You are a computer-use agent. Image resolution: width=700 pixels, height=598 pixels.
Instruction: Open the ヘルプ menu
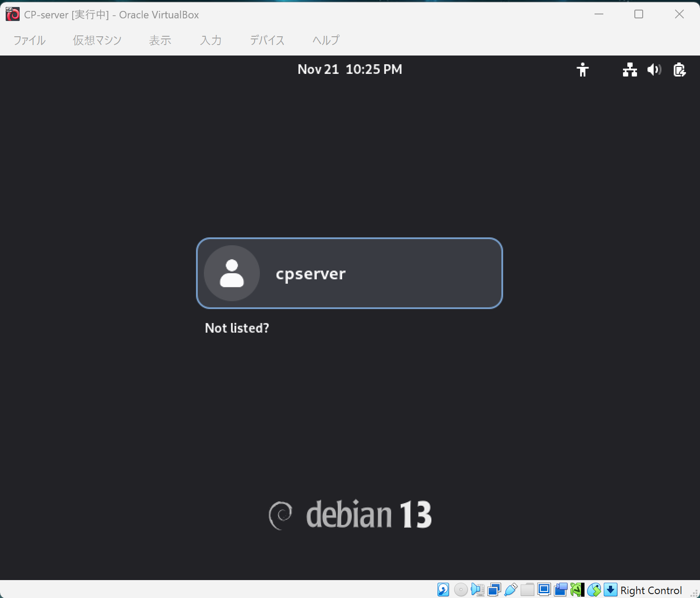pyautogui.click(x=326, y=40)
